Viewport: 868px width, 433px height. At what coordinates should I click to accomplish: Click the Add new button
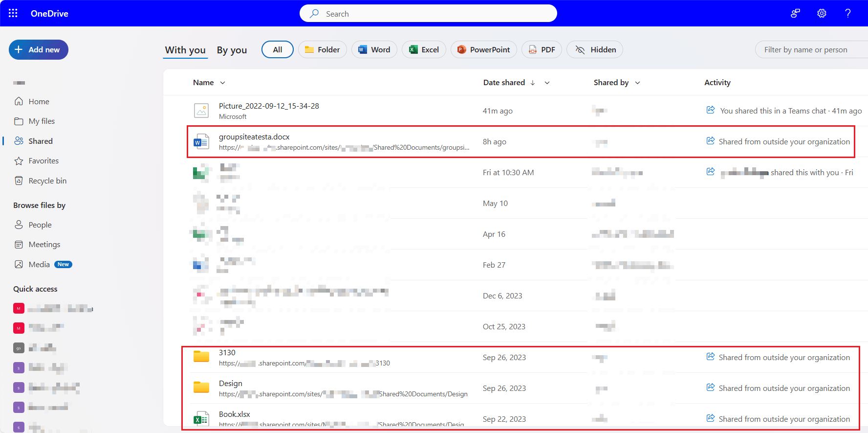point(39,49)
